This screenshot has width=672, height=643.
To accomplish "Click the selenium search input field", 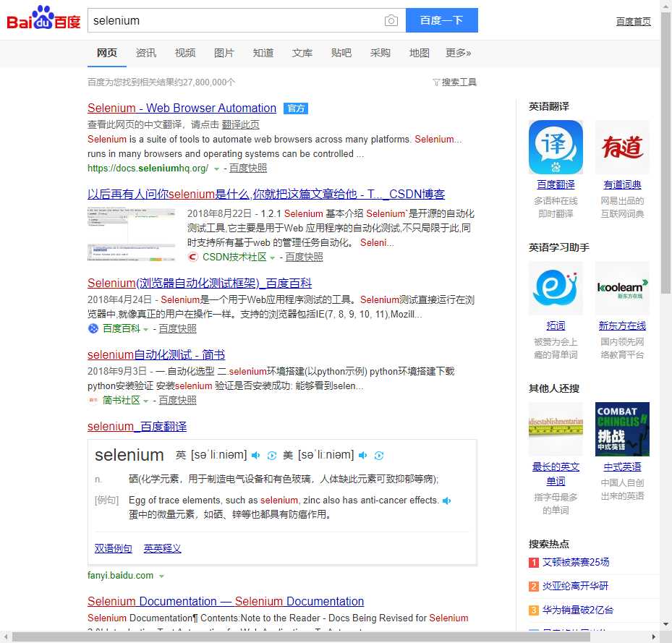I will [236, 20].
